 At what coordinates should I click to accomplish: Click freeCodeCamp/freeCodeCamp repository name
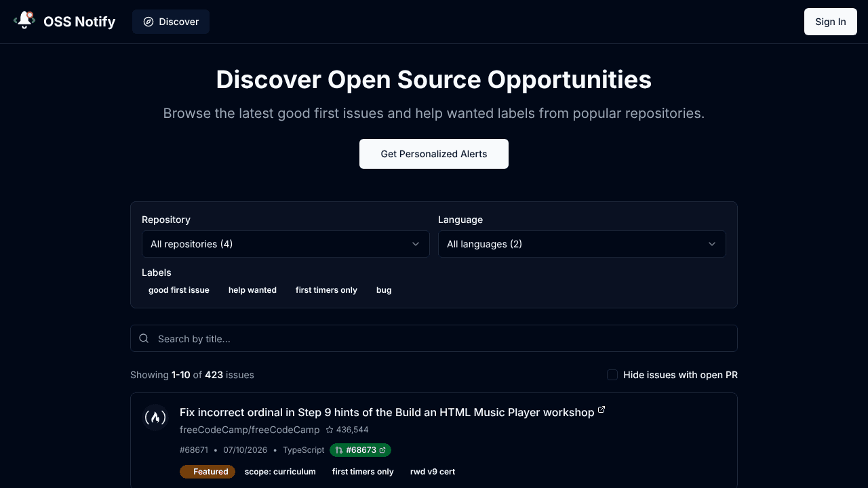coord(250,430)
